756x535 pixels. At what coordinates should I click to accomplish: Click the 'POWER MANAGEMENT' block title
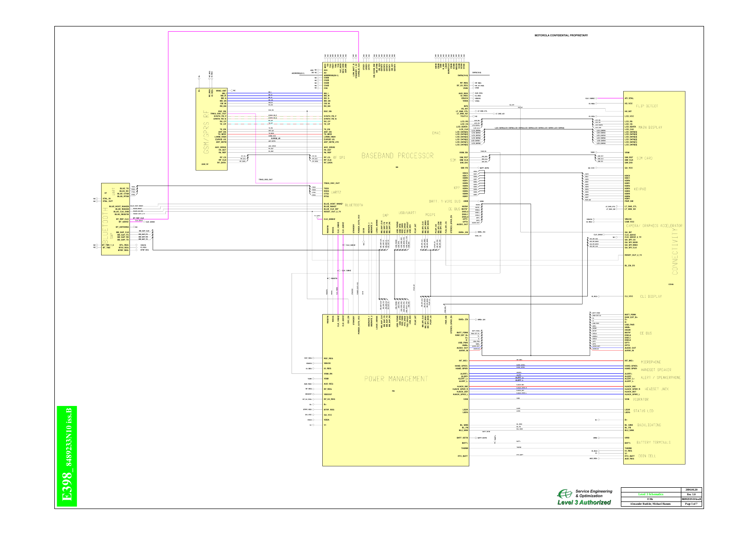(x=396, y=379)
